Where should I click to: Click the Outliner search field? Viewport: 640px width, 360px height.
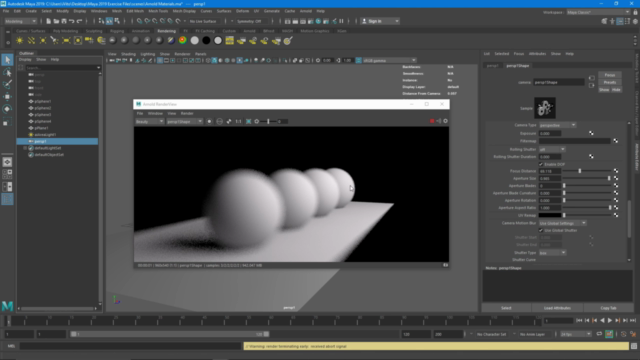(62, 67)
